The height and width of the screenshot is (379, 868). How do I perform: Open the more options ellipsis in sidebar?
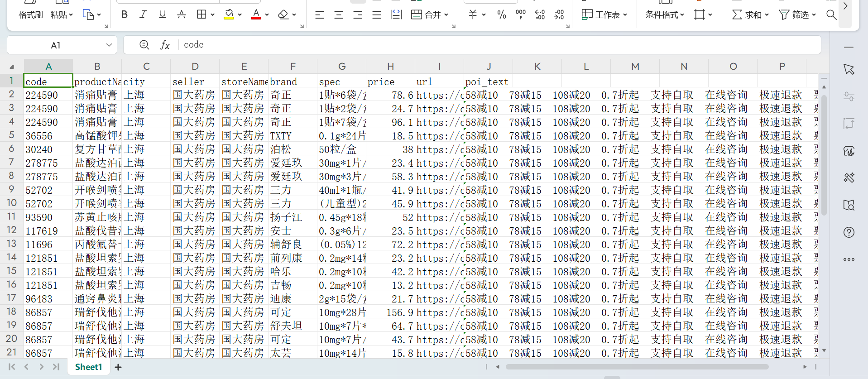(849, 259)
